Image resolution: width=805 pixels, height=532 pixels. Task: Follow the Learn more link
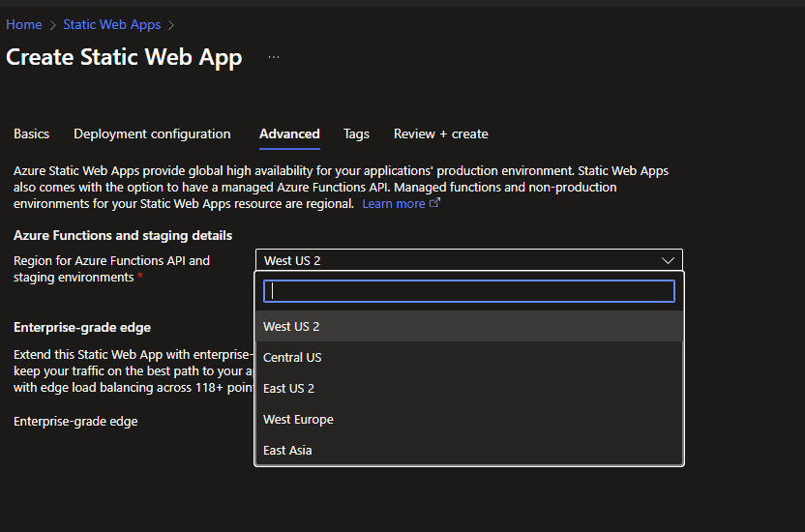pos(393,204)
